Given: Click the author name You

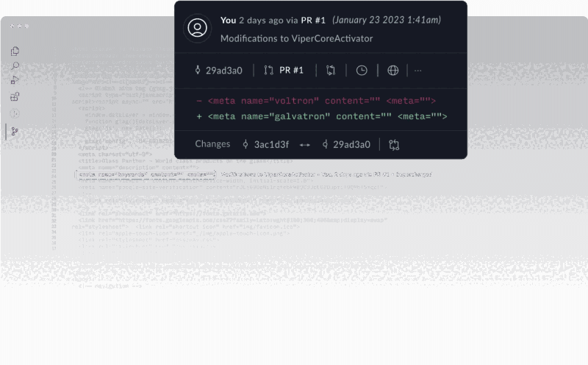Looking at the screenshot, I should tap(228, 21).
